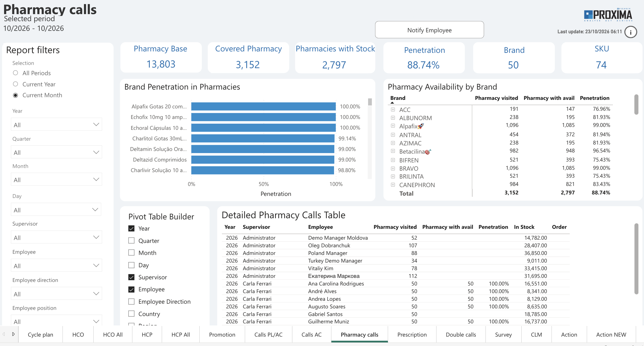Switch to the Calls PL/AC tab
Screen dimensions: 644x346
(x=268, y=335)
